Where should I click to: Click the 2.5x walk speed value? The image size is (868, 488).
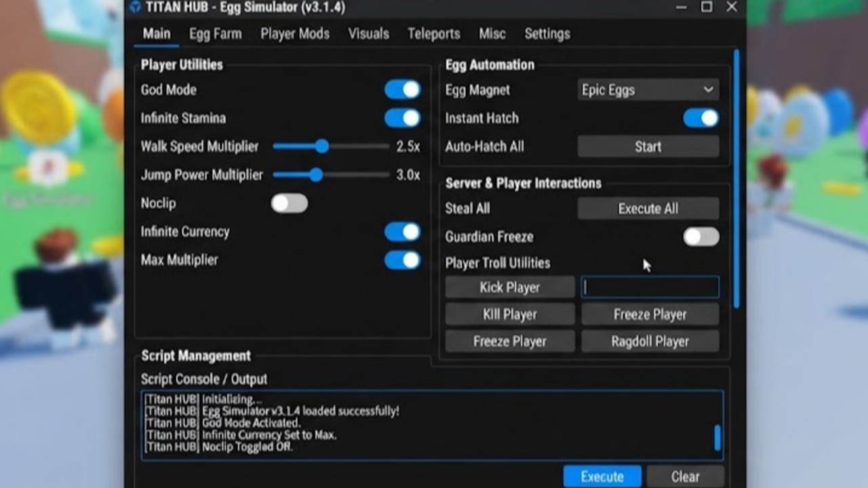pyautogui.click(x=408, y=146)
